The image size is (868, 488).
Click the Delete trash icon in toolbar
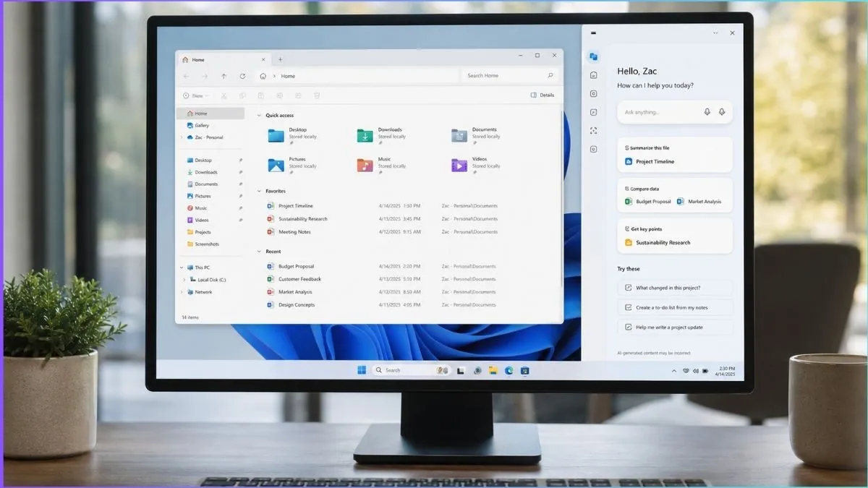tap(317, 95)
